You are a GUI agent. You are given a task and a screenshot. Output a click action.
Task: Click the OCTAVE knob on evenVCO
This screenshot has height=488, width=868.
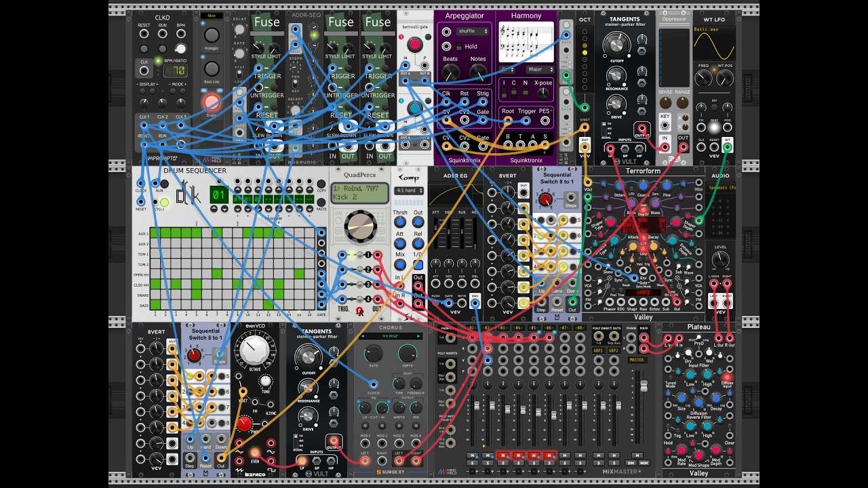[255, 352]
